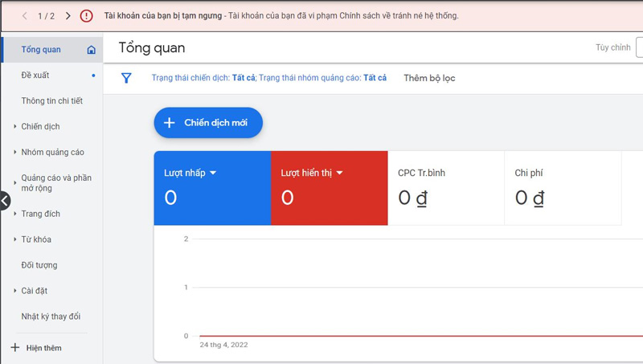
Task: Go to previous notification arrow
Action: [25, 15]
